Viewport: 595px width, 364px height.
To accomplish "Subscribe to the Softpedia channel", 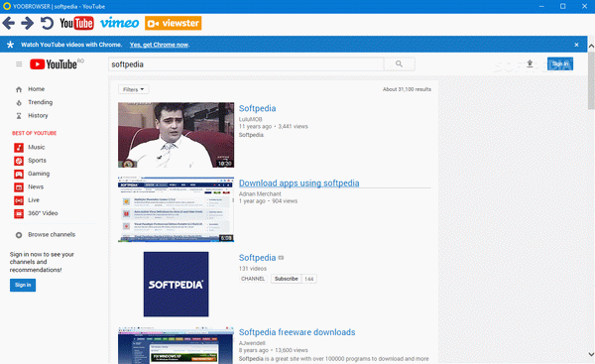I will coord(287,279).
